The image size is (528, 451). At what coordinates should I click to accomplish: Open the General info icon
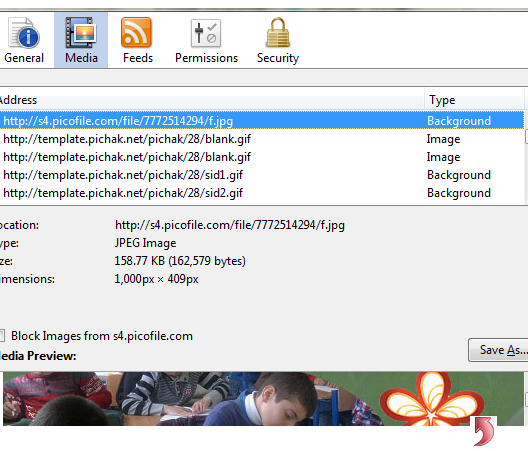tap(24, 33)
